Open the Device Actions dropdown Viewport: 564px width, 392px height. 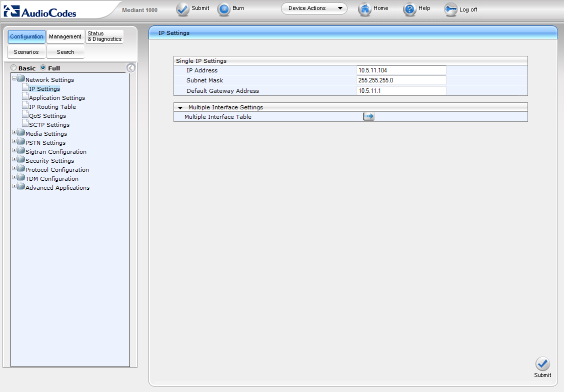(x=314, y=8)
